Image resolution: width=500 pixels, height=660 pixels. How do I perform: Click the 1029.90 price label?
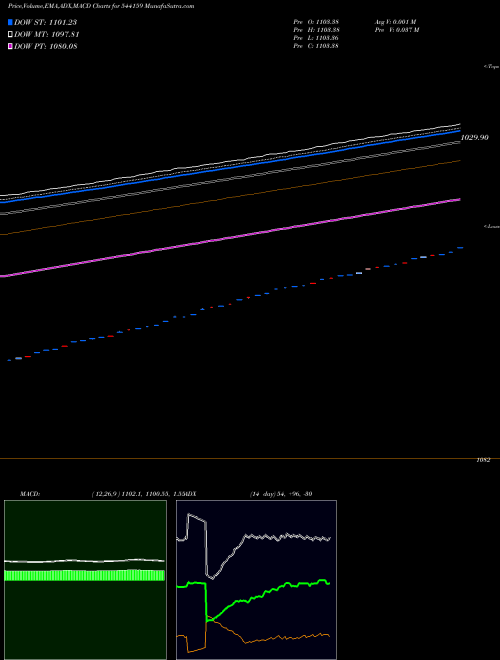click(475, 138)
